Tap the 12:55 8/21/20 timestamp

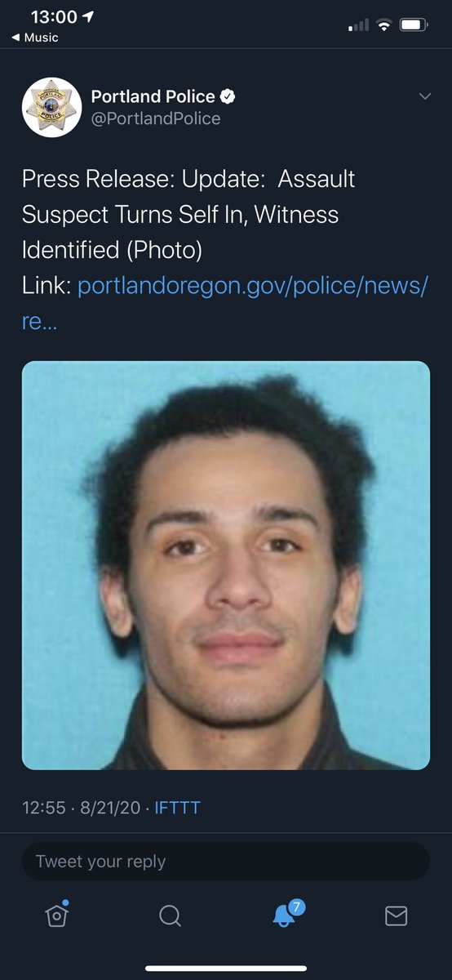[x=81, y=808]
